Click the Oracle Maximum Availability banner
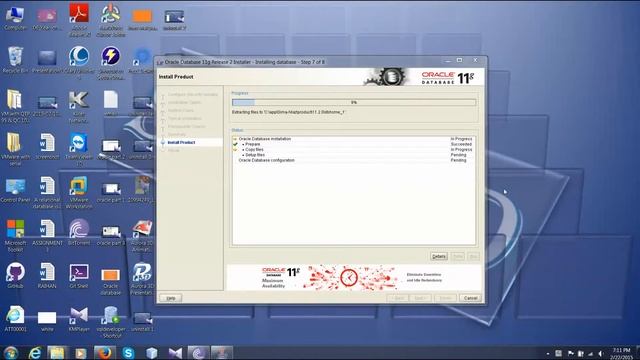This screenshot has width=640, height=360. click(354, 278)
